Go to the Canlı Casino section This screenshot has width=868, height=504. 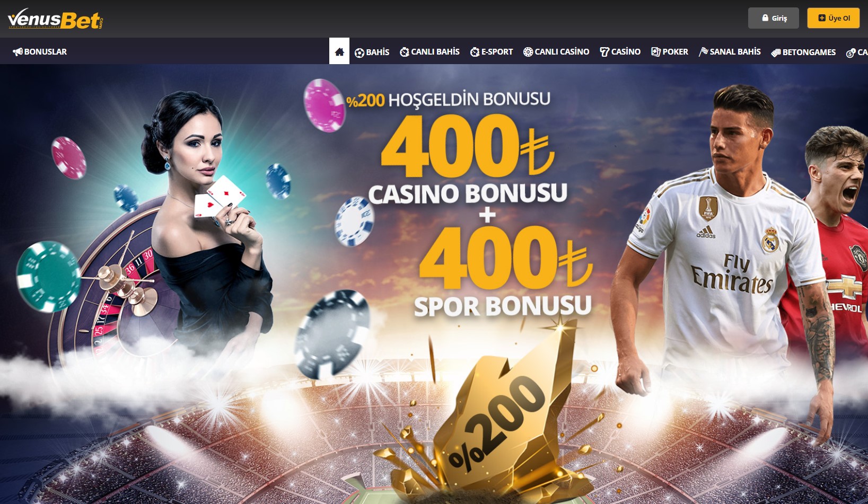(x=556, y=52)
